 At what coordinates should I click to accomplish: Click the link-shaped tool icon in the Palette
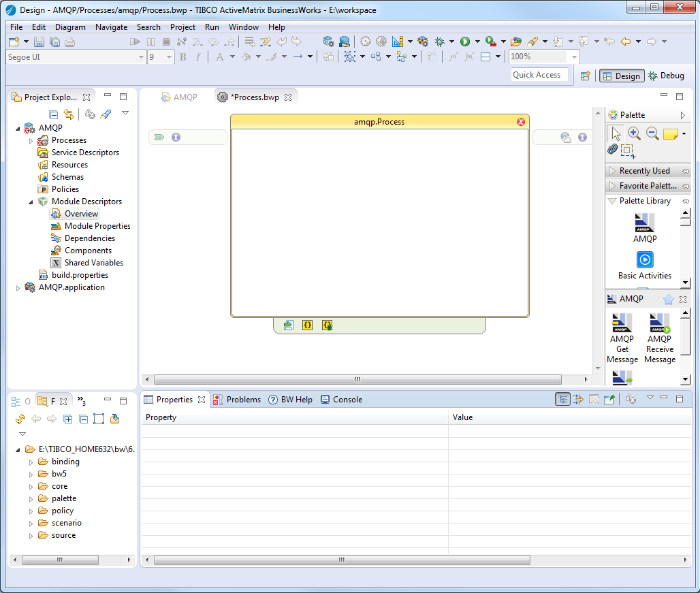click(x=613, y=149)
